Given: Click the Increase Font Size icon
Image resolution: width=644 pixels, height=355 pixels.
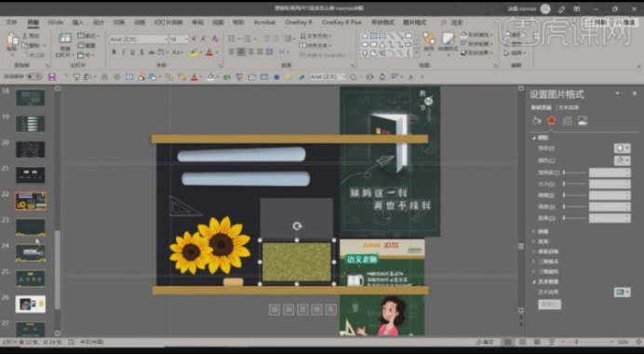Looking at the screenshot, I should coord(195,39).
